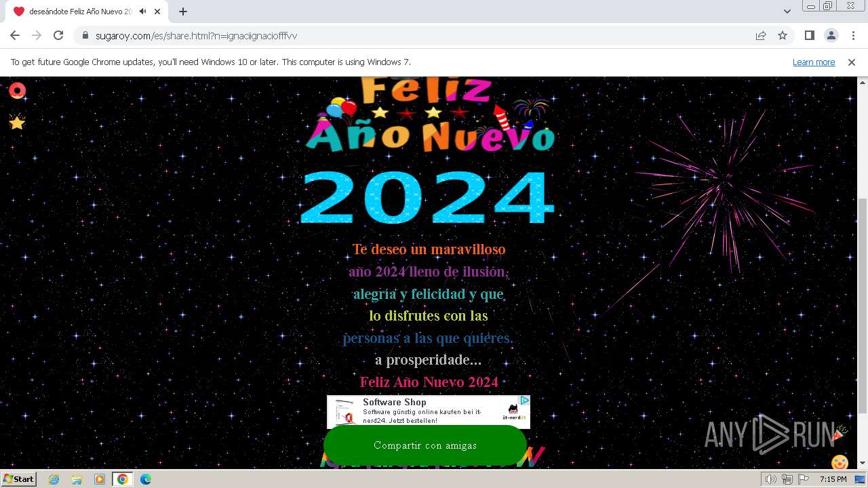Image resolution: width=868 pixels, height=488 pixels.
Task: Open the system volume tray icon
Action: tap(770, 479)
